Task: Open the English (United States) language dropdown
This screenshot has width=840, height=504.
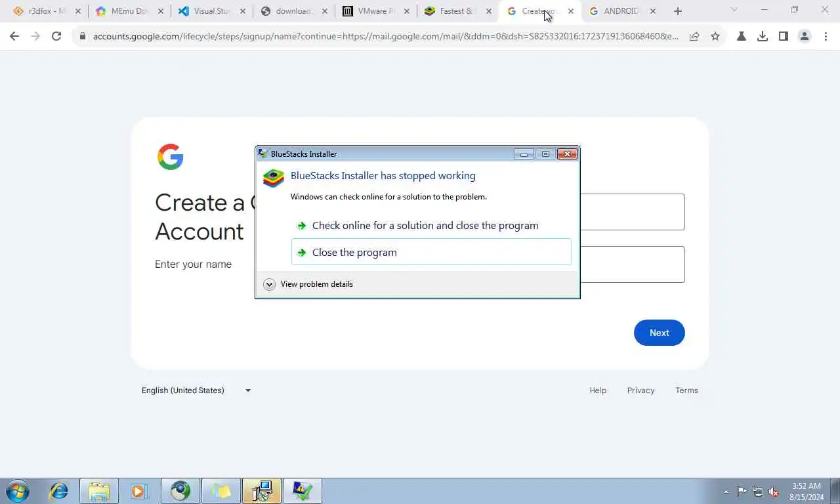Action: click(196, 390)
